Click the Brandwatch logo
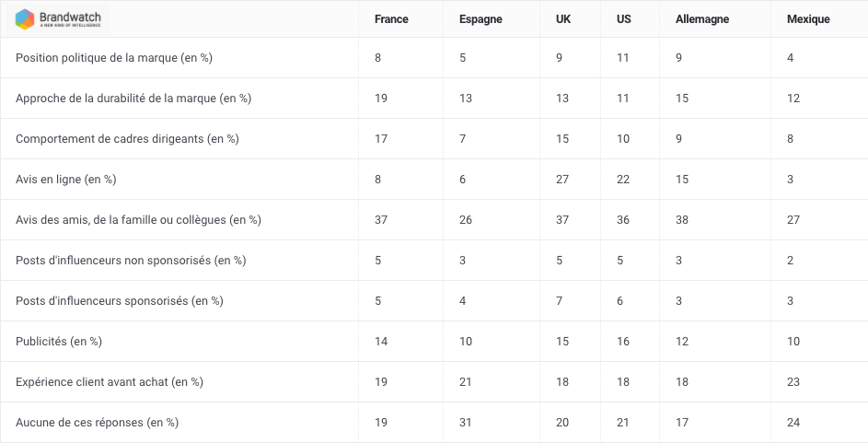 coord(58,18)
